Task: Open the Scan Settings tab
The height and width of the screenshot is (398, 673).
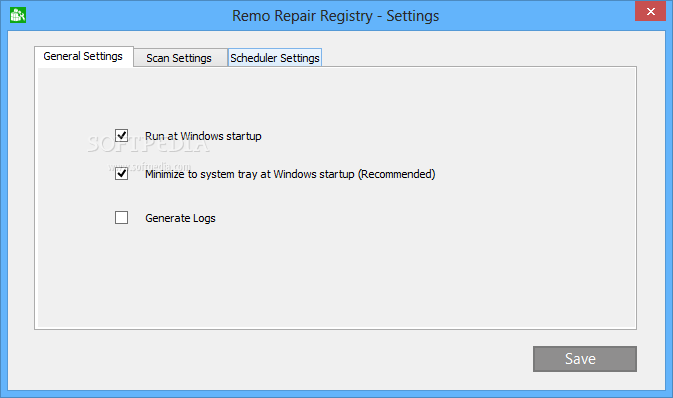Action: (179, 58)
